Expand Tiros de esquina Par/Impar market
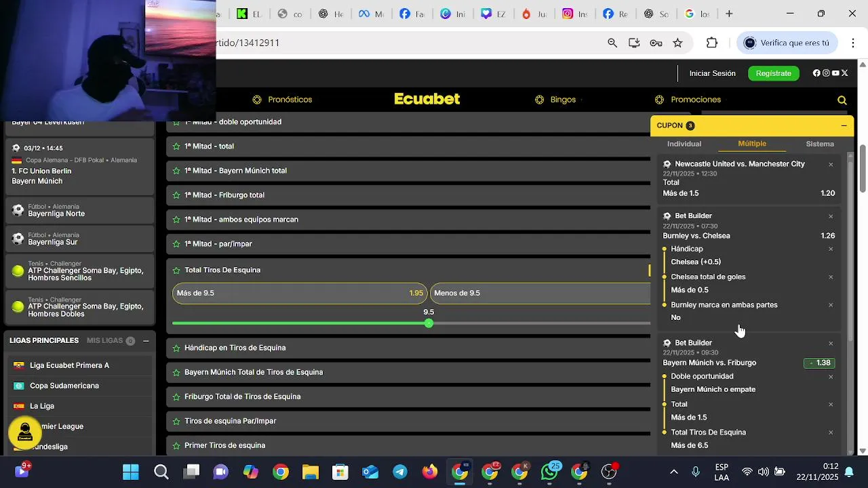The height and width of the screenshot is (488, 868). click(408, 421)
